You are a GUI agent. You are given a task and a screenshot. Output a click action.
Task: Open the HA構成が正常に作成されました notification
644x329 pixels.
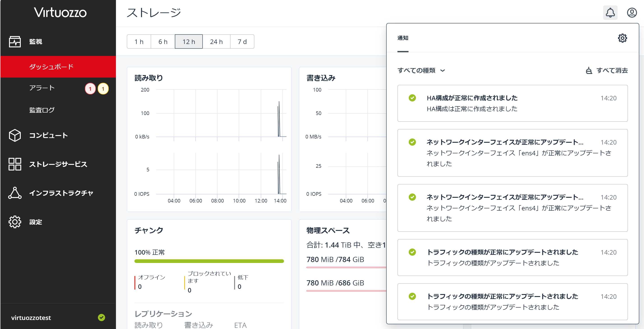[512, 103]
